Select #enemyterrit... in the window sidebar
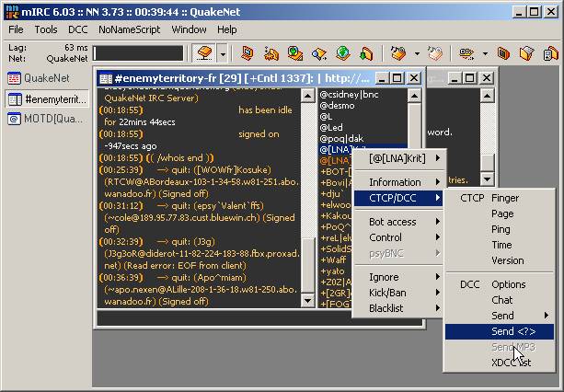The width and height of the screenshot is (564, 392). click(x=47, y=98)
